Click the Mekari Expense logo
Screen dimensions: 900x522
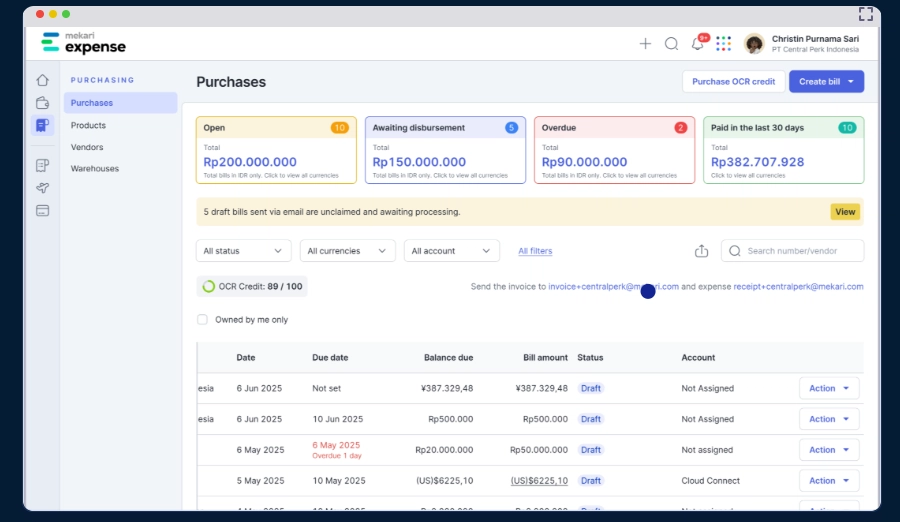pos(83,43)
